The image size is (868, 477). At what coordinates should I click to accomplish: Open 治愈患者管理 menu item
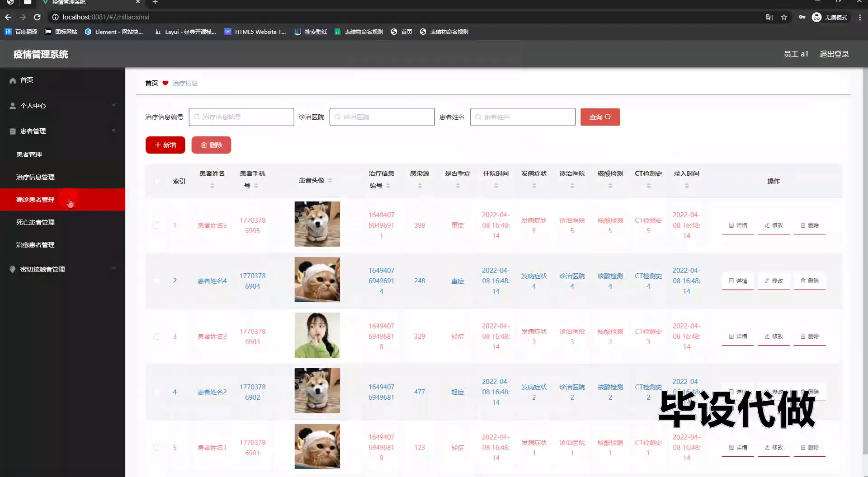click(62, 245)
